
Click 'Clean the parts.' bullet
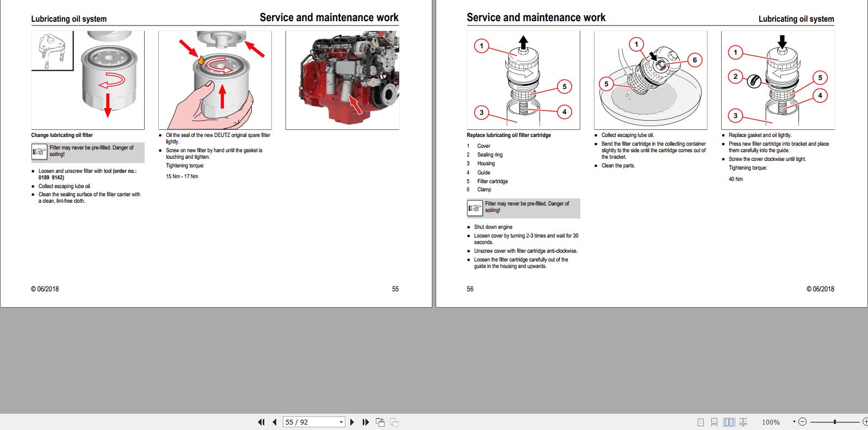coord(618,166)
